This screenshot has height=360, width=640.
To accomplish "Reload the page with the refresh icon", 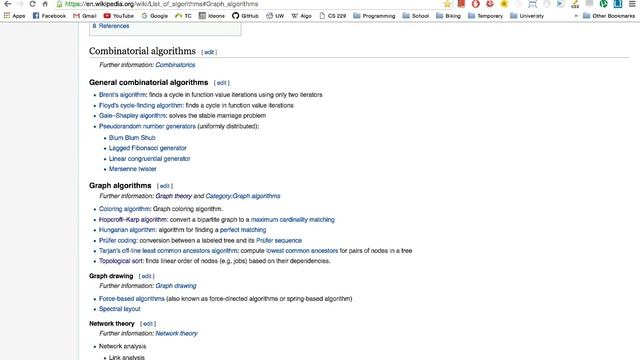I will click(33, 4).
